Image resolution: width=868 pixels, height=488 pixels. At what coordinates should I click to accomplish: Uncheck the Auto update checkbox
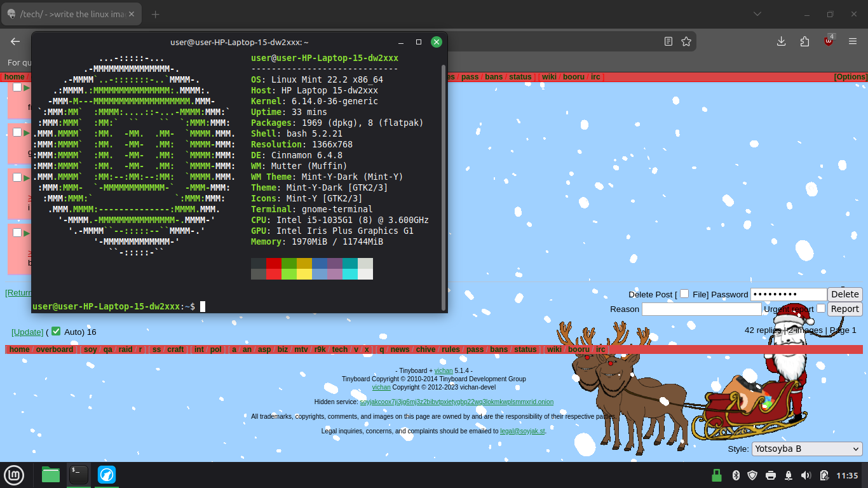point(56,331)
